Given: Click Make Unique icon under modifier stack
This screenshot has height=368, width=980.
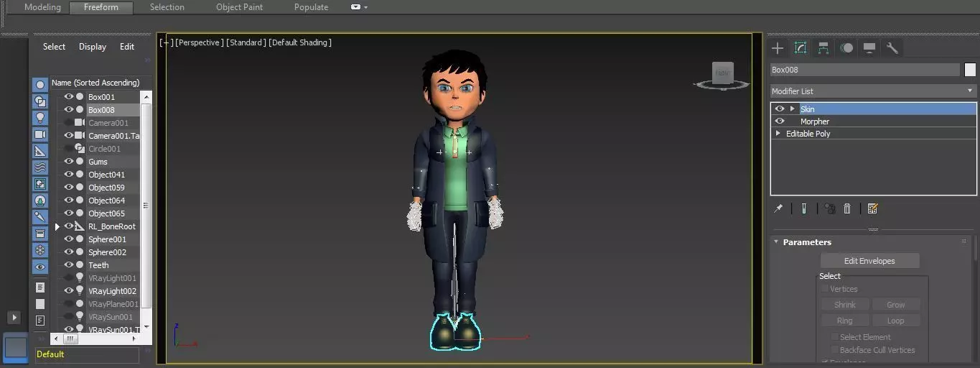Looking at the screenshot, I should [830, 208].
